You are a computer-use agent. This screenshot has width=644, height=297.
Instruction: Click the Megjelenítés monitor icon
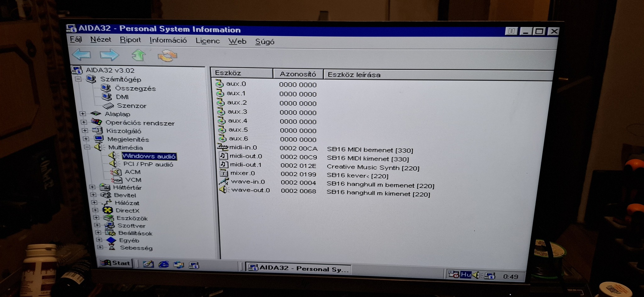click(x=98, y=138)
